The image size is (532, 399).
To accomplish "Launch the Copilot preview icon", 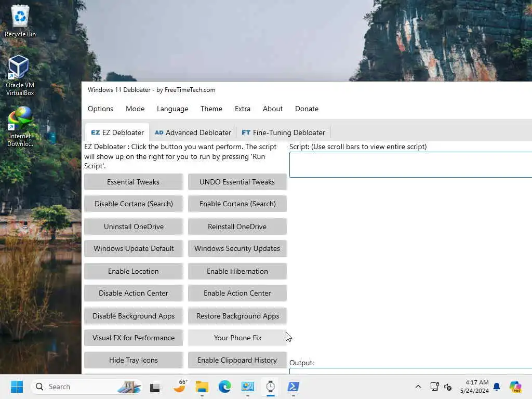I will coord(515,387).
